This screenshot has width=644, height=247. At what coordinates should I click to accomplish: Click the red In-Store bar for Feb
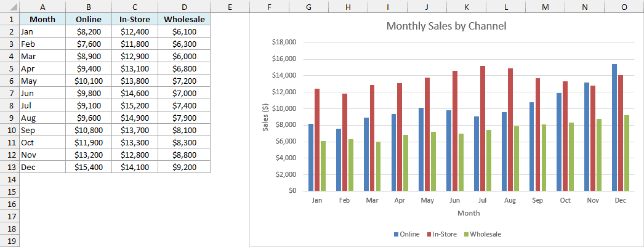(x=345, y=142)
